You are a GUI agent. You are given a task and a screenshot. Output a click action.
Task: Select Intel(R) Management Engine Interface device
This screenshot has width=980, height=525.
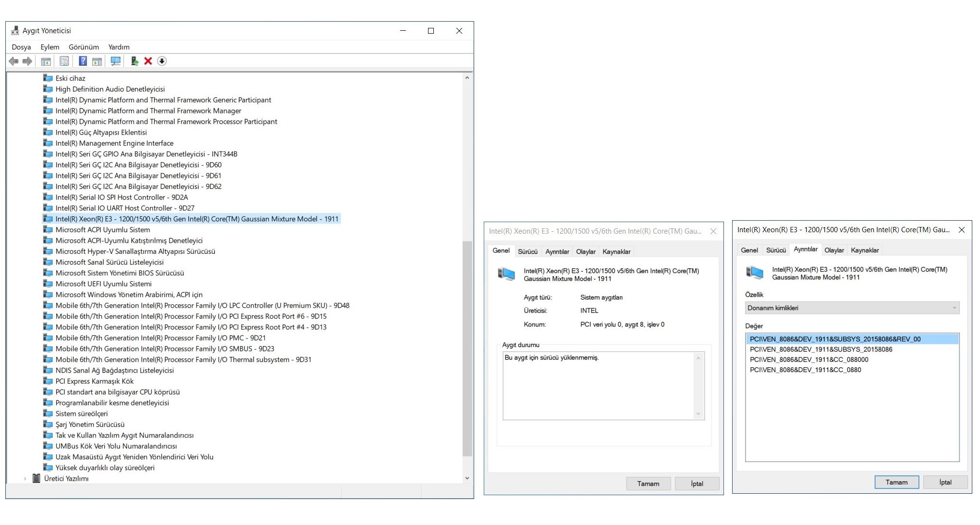tap(114, 143)
